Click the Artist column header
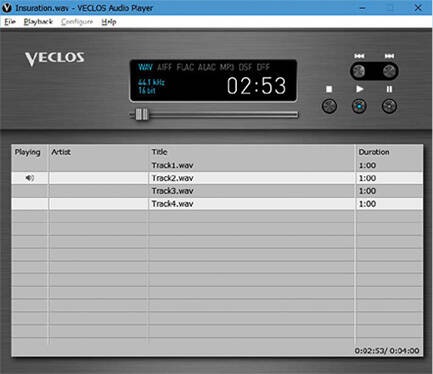The image size is (433, 374). pyautogui.click(x=61, y=152)
